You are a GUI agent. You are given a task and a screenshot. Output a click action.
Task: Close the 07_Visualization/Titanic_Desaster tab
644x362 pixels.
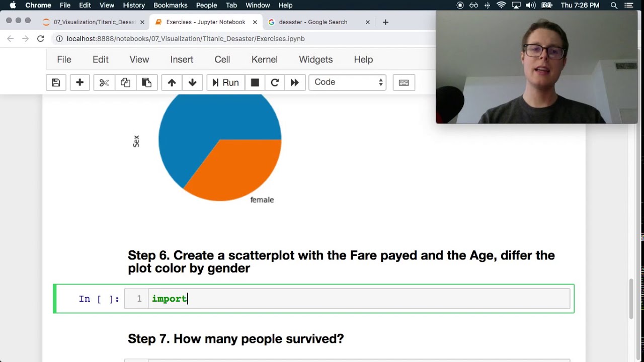(x=142, y=22)
